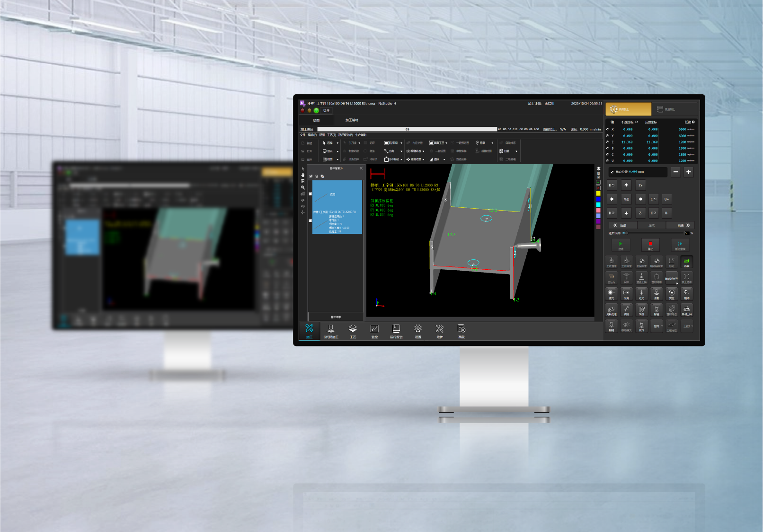Switch to the 加工辅助 tab
763x532 pixels.
click(352, 120)
